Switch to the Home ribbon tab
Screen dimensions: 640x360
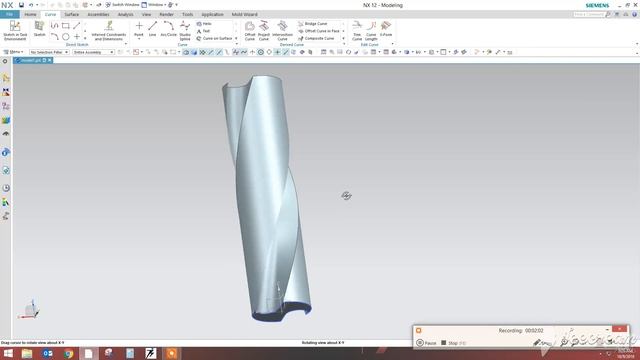pyautogui.click(x=30, y=14)
